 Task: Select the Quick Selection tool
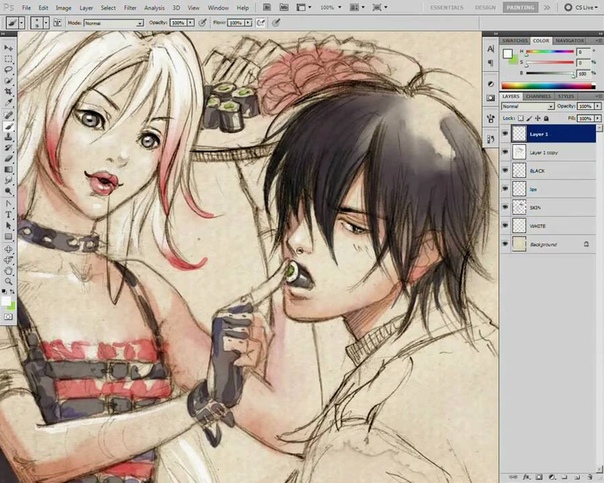[8, 80]
